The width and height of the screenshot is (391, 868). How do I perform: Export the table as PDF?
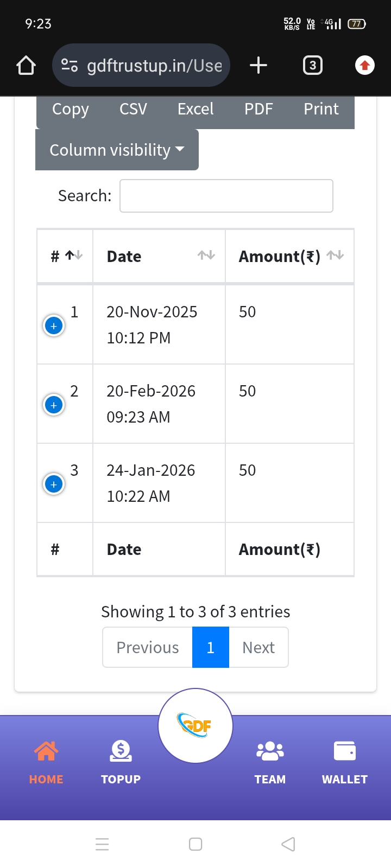click(x=258, y=109)
